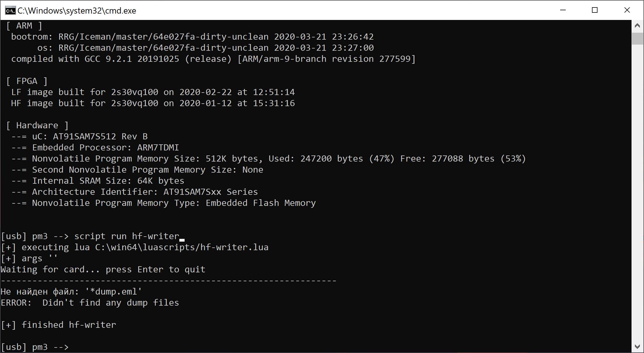The image size is (644, 353).
Task: Select the Waiting for card message line
Action: pyautogui.click(x=102, y=269)
